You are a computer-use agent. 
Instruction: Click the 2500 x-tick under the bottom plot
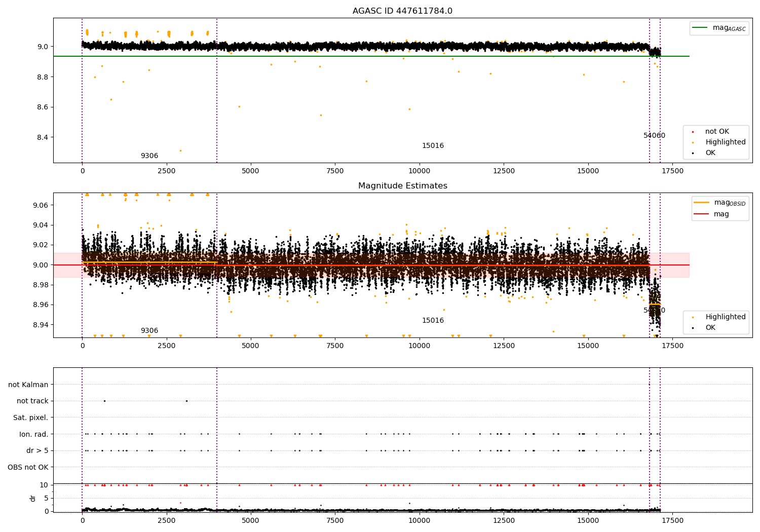[167, 521]
